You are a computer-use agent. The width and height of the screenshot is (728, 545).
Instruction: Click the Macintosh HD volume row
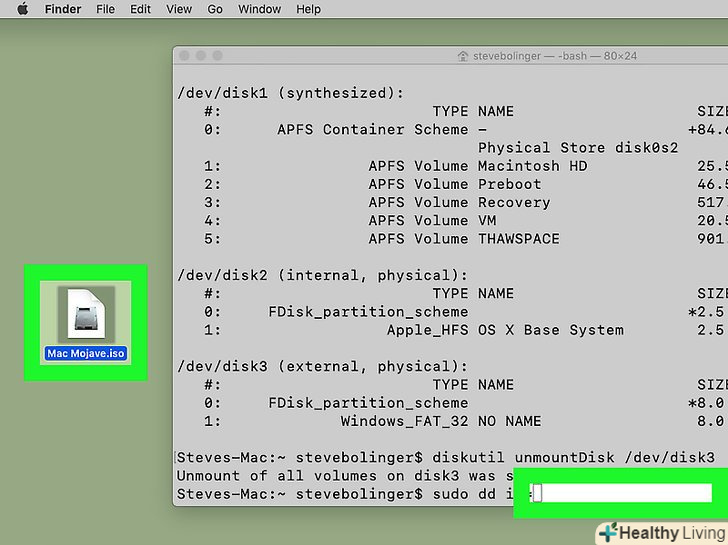465,166
